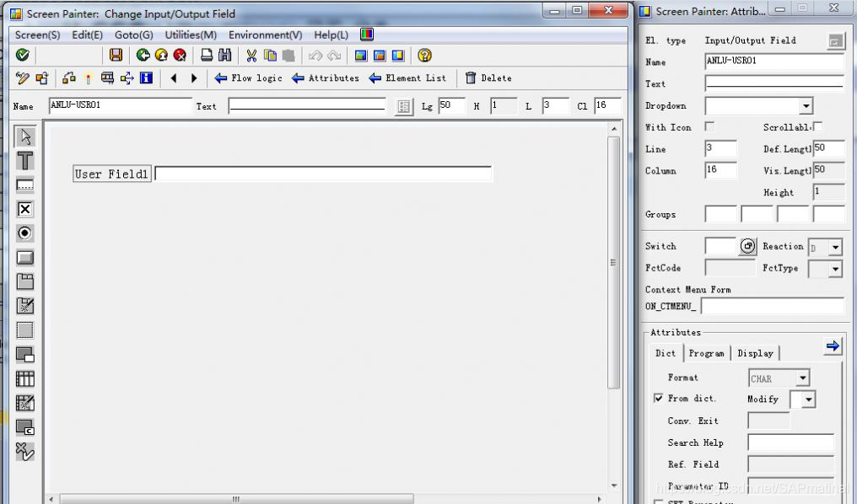
Task: Uncheck the From dict. checkbox
Action: tap(659, 399)
